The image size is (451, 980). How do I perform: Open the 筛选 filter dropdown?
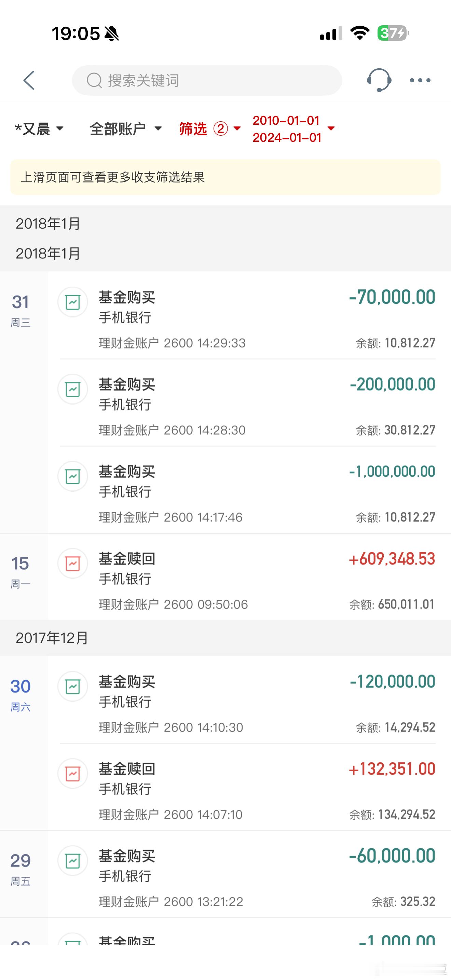click(209, 129)
